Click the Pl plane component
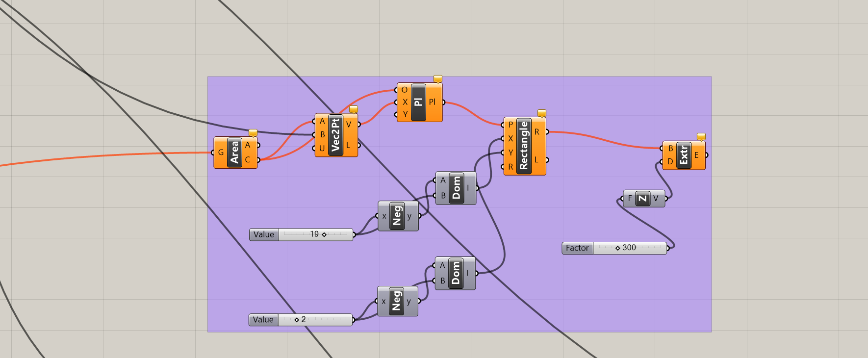Screen dimensions: 868x358 419,102
